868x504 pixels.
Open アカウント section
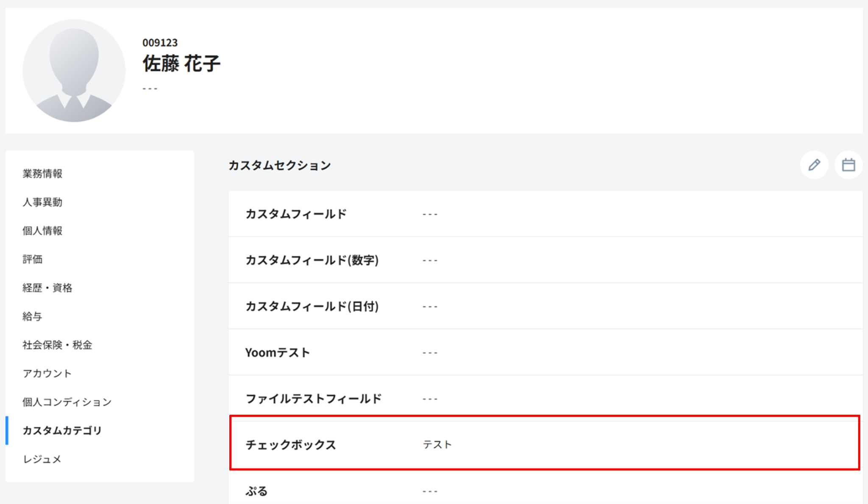coord(47,374)
